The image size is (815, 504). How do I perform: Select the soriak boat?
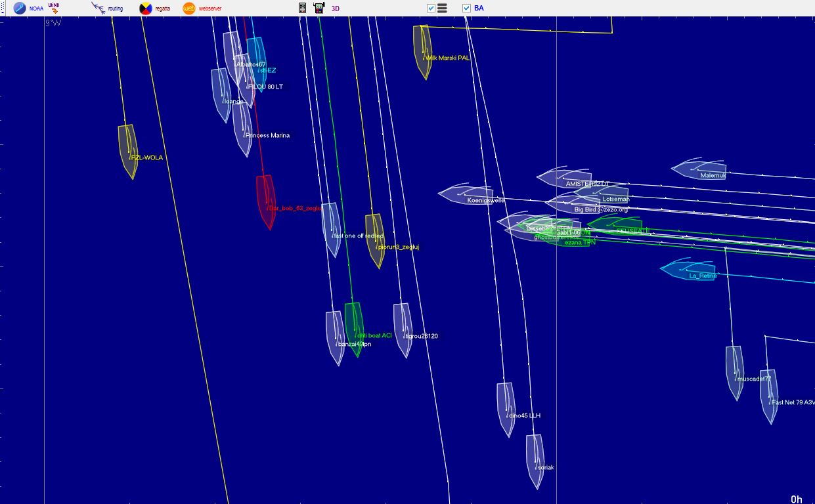[535, 462]
